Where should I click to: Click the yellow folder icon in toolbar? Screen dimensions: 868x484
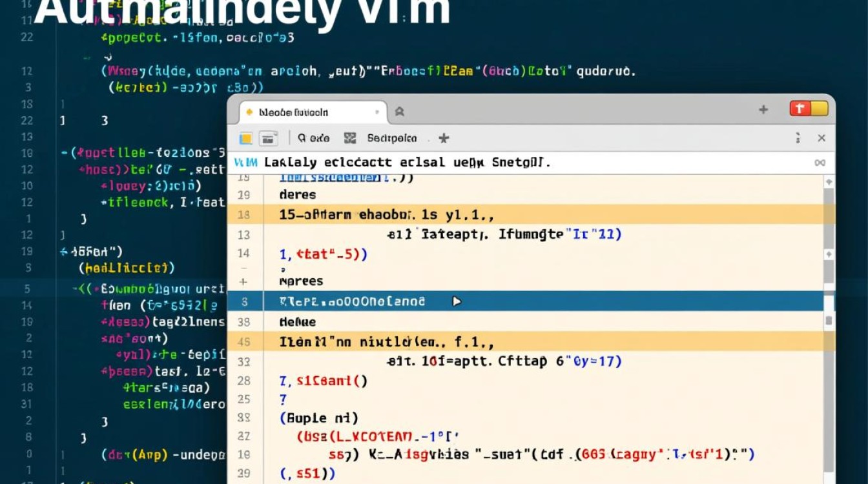tap(246, 138)
